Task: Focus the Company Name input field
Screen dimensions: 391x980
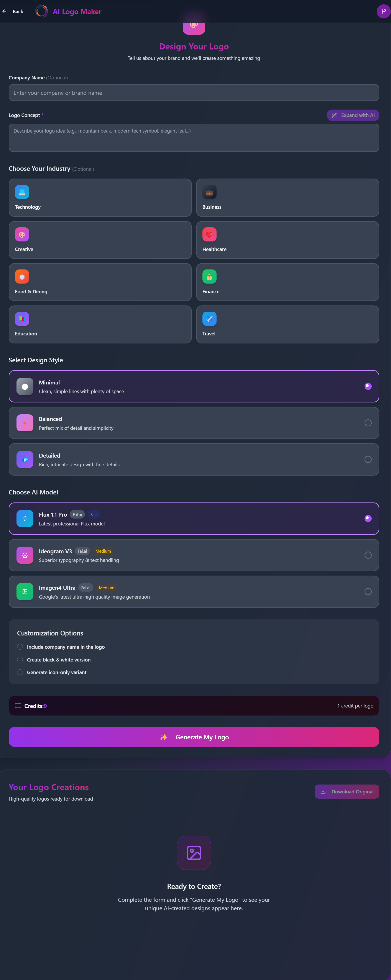Action: click(194, 93)
